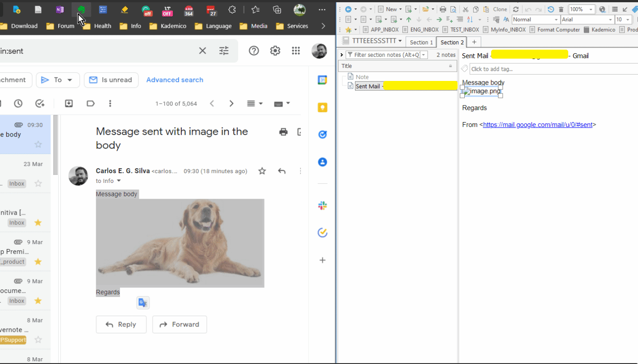The width and height of the screenshot is (638, 364).
Task: Click the 'Click to add tag' field
Action: [x=492, y=69]
